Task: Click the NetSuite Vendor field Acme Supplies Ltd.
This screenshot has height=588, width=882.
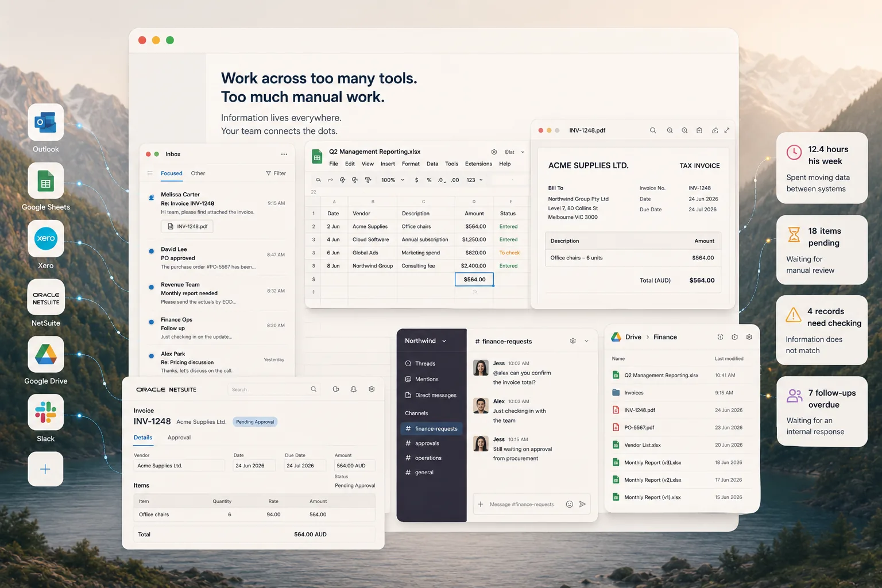Action: pyautogui.click(x=179, y=466)
